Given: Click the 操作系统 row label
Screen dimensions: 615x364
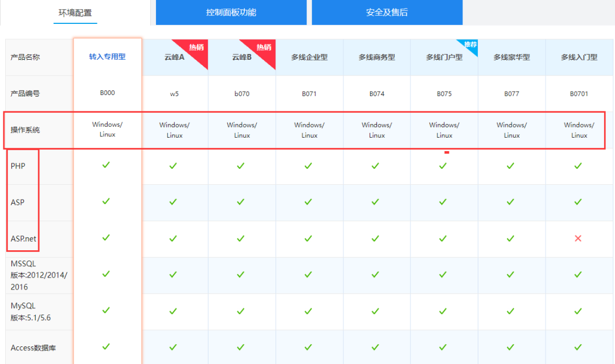Looking at the screenshot, I should click(25, 130).
